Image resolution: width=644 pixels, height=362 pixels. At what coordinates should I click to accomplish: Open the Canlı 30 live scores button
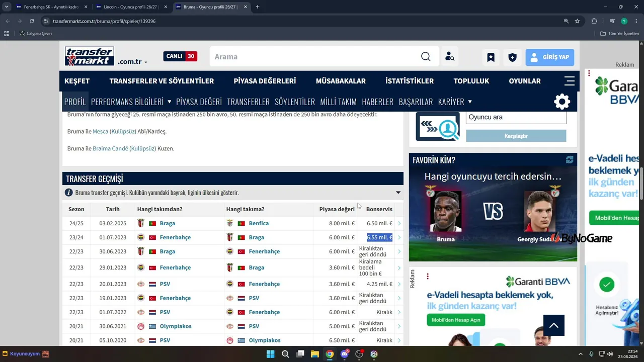tap(180, 56)
